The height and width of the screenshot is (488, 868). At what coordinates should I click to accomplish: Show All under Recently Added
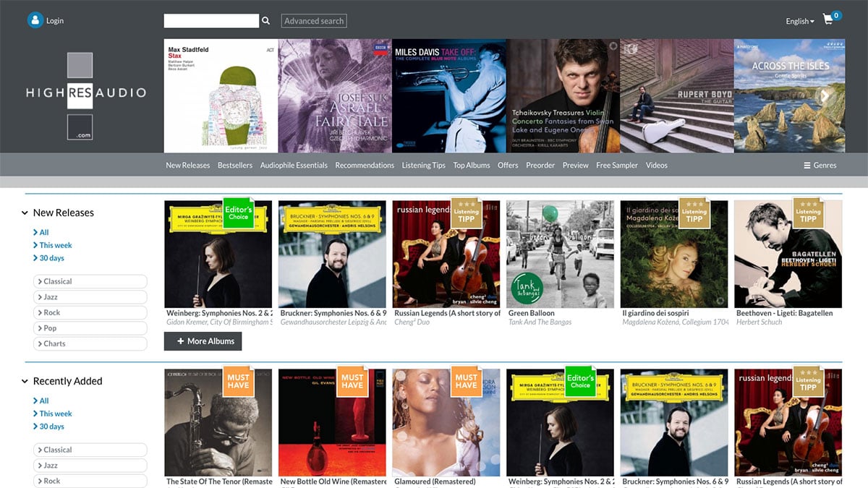(x=41, y=401)
